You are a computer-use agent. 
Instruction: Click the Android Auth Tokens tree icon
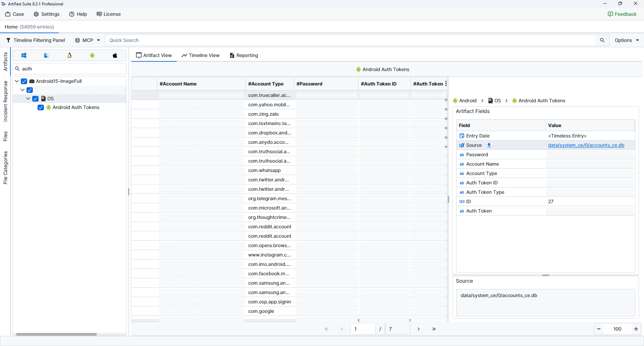49,107
